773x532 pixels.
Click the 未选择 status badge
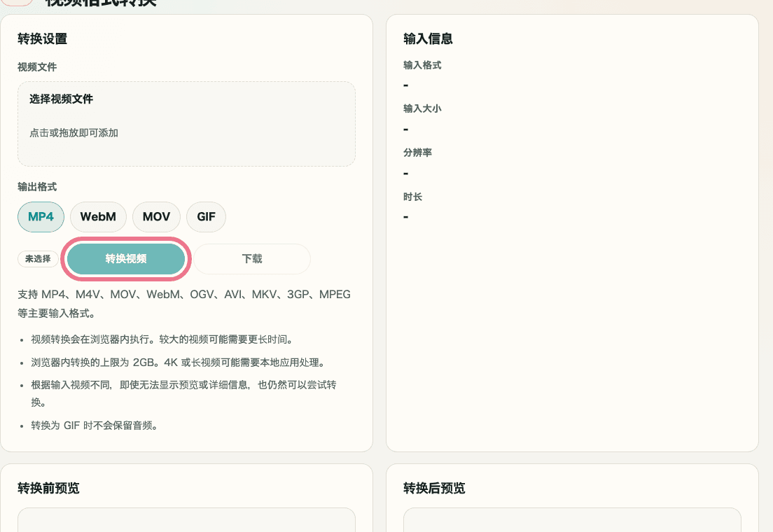click(38, 258)
